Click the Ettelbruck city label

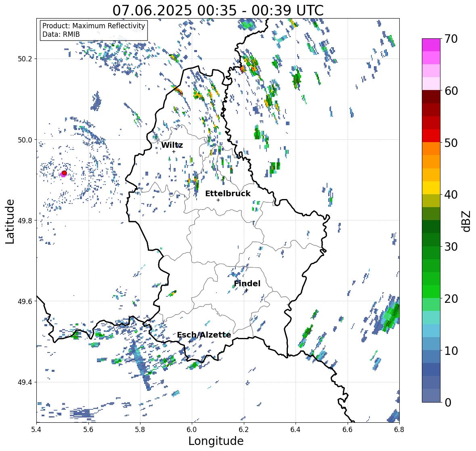pyautogui.click(x=228, y=194)
